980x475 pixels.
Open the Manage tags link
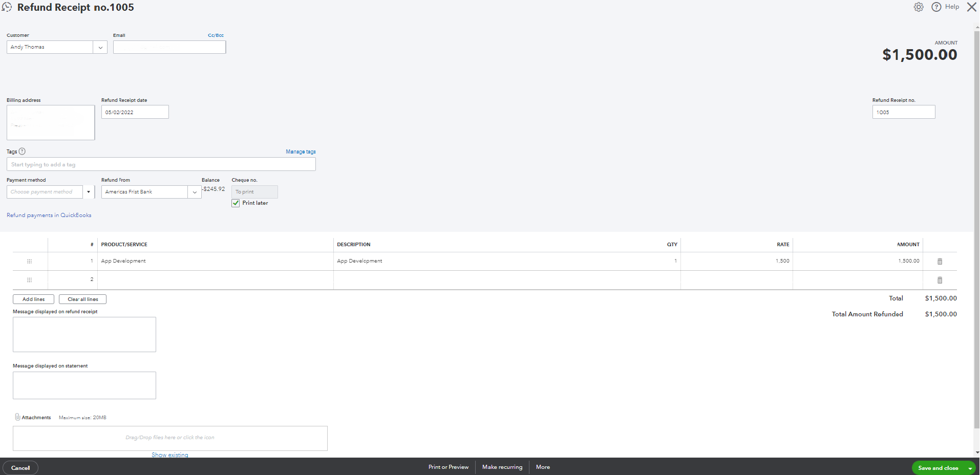pyautogui.click(x=301, y=152)
